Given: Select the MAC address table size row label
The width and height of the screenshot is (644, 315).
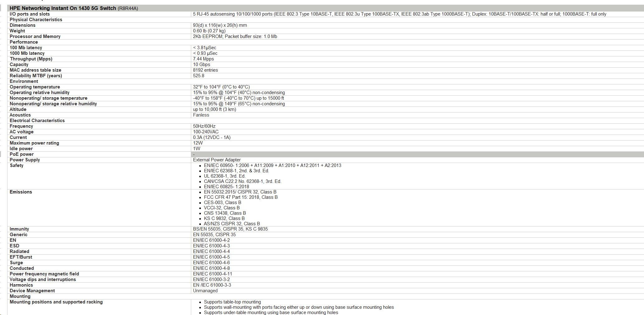Looking at the screenshot, I should click(x=35, y=70).
